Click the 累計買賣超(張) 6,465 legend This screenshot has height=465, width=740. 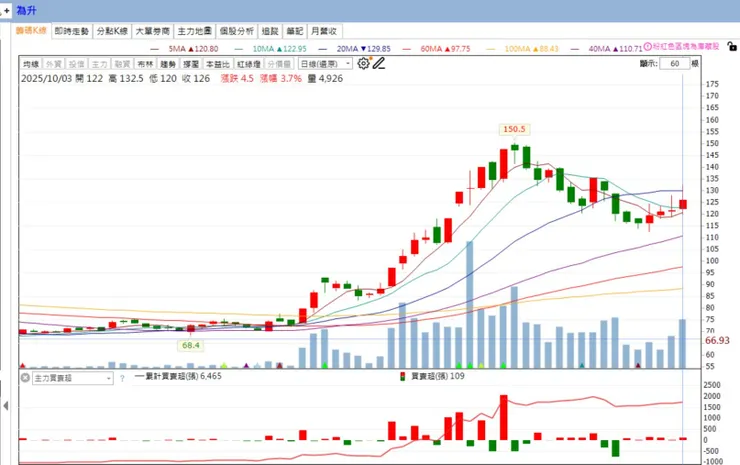[x=178, y=376]
